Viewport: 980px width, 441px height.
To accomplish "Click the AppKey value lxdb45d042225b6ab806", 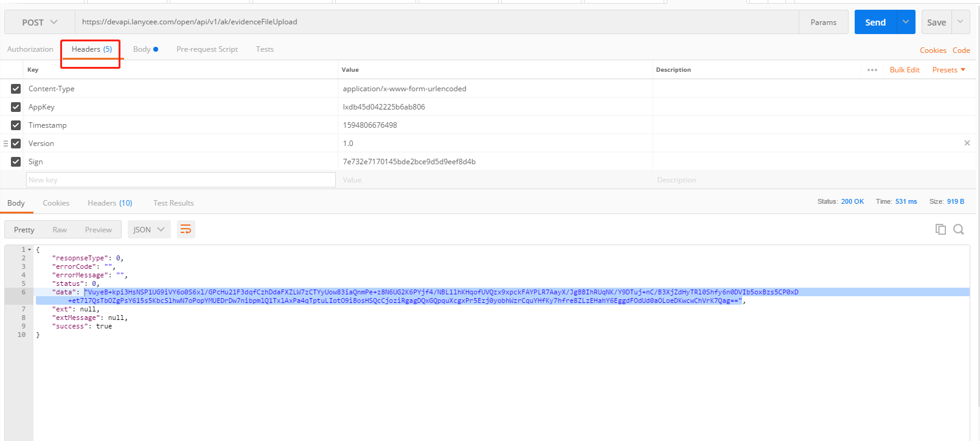I will (384, 107).
